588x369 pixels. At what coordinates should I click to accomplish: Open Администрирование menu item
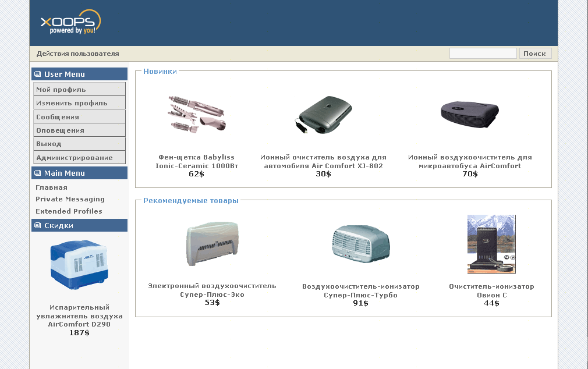coord(79,158)
